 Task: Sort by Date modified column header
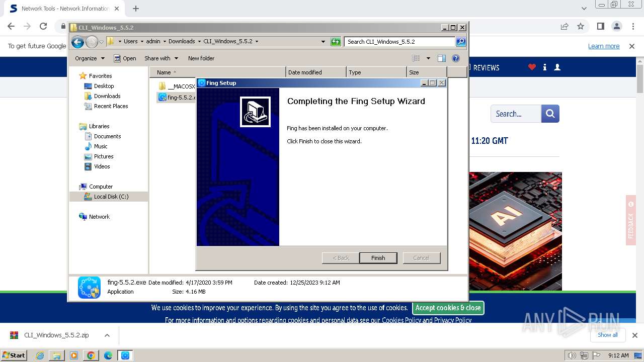(316, 72)
